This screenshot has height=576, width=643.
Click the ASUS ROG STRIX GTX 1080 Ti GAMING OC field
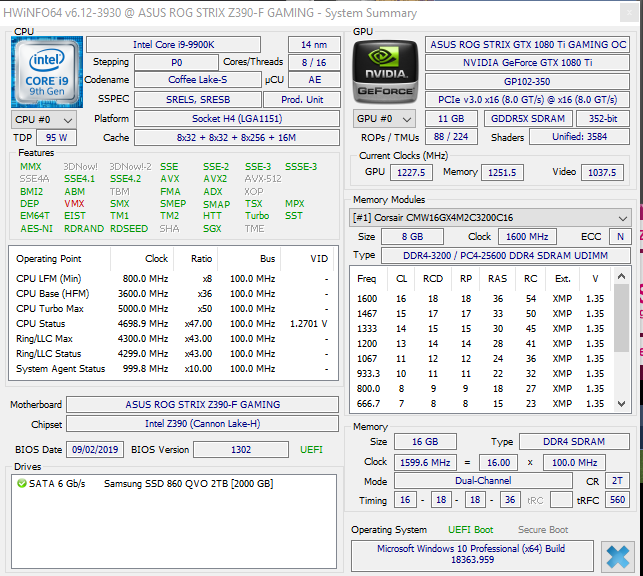[x=528, y=45]
